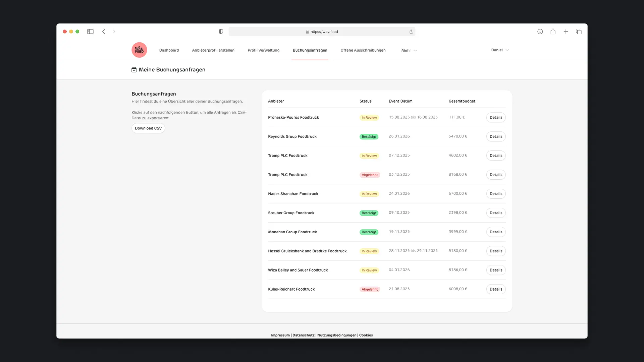Click the share icon in the browser toolbar

[553, 31]
